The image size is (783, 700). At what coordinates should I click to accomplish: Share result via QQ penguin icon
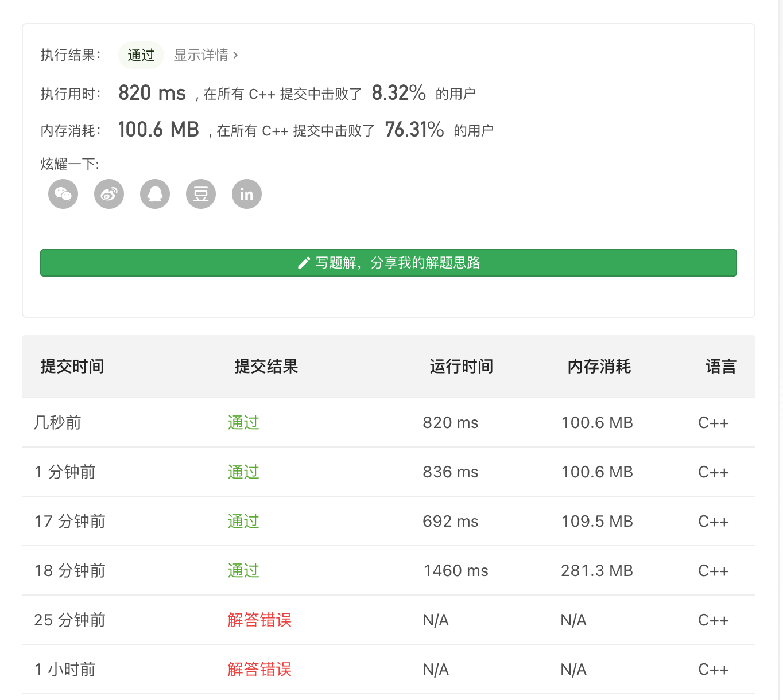(155, 194)
